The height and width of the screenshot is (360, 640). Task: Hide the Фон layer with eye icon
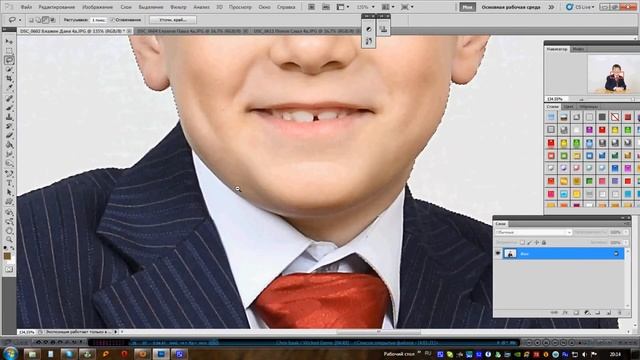(x=498, y=253)
